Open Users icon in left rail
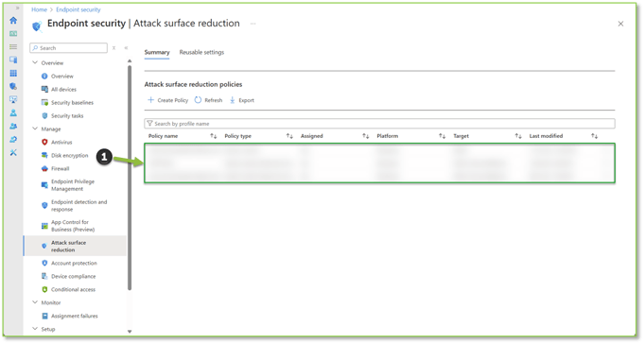 click(x=13, y=112)
